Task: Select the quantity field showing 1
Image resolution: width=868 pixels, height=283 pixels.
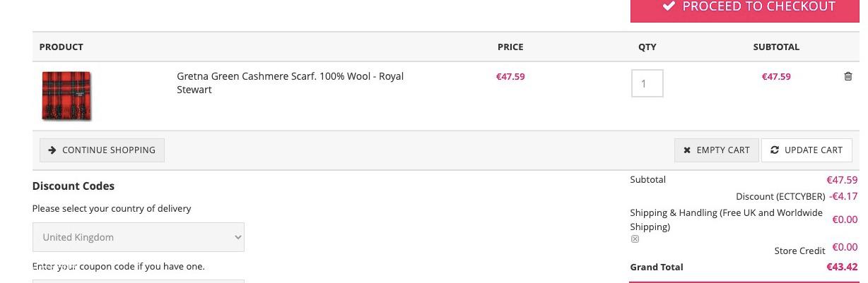Action: click(647, 83)
